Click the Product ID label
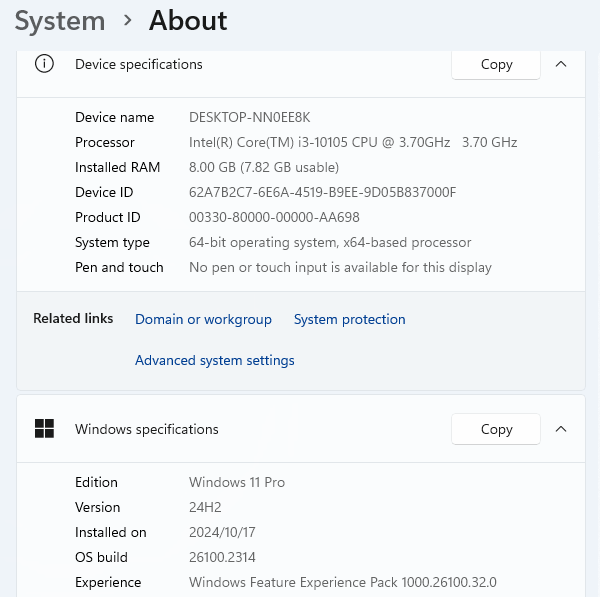600x597 pixels. [x=108, y=217]
